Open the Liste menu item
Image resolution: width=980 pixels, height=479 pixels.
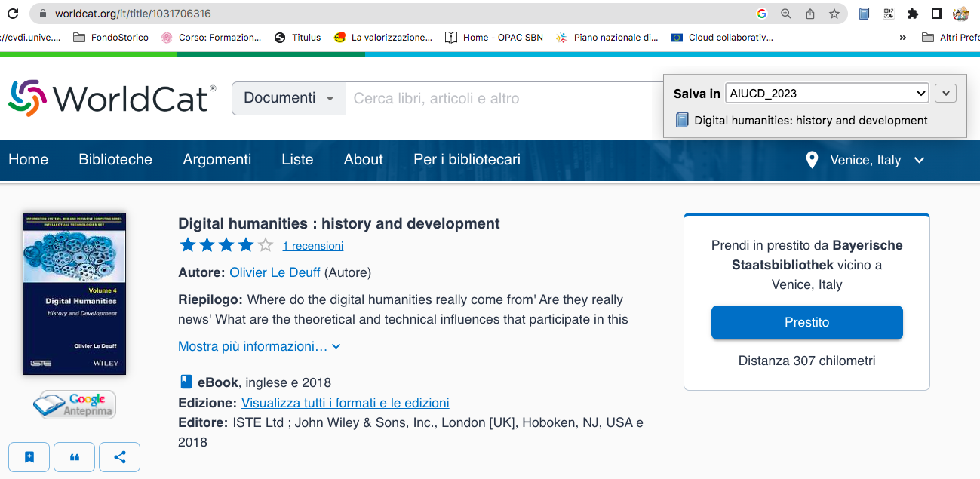[297, 159]
